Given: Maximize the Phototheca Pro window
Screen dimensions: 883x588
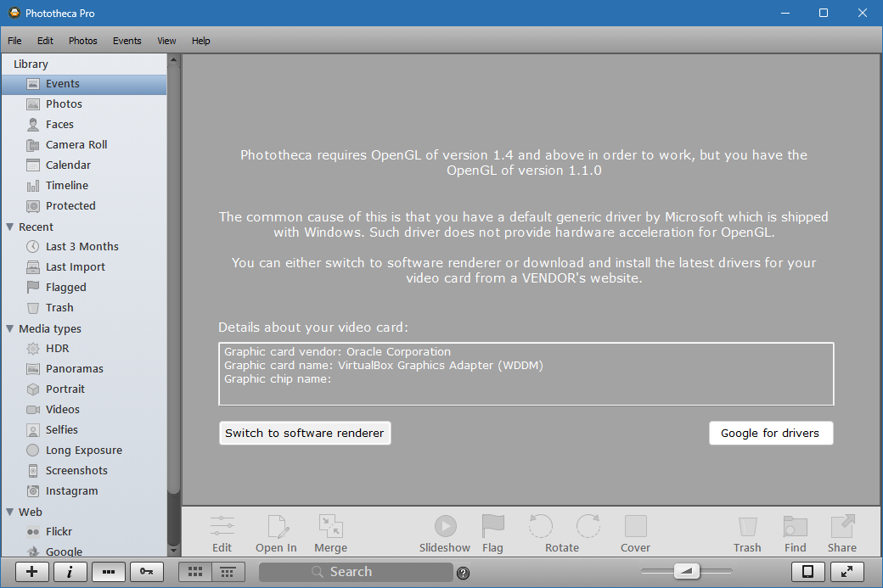Looking at the screenshot, I should pos(824,13).
